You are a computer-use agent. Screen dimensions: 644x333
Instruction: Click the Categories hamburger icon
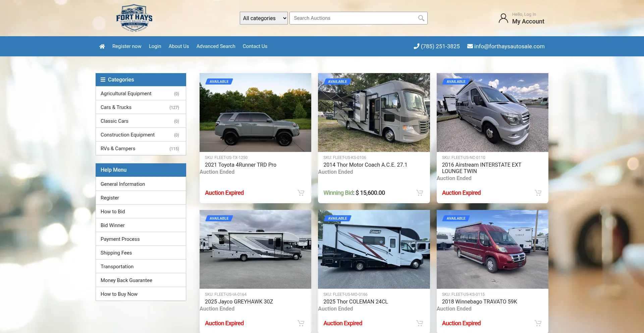(103, 79)
